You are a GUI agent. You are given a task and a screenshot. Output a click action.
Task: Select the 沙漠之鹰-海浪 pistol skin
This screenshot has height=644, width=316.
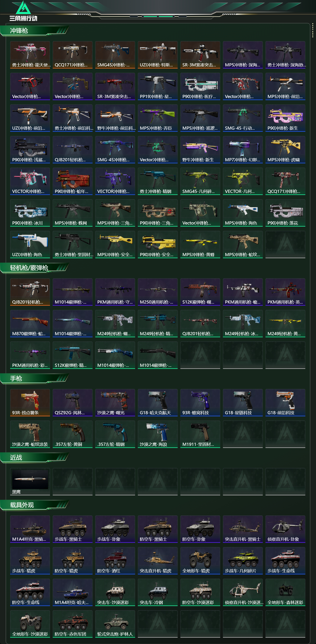tap(158, 434)
